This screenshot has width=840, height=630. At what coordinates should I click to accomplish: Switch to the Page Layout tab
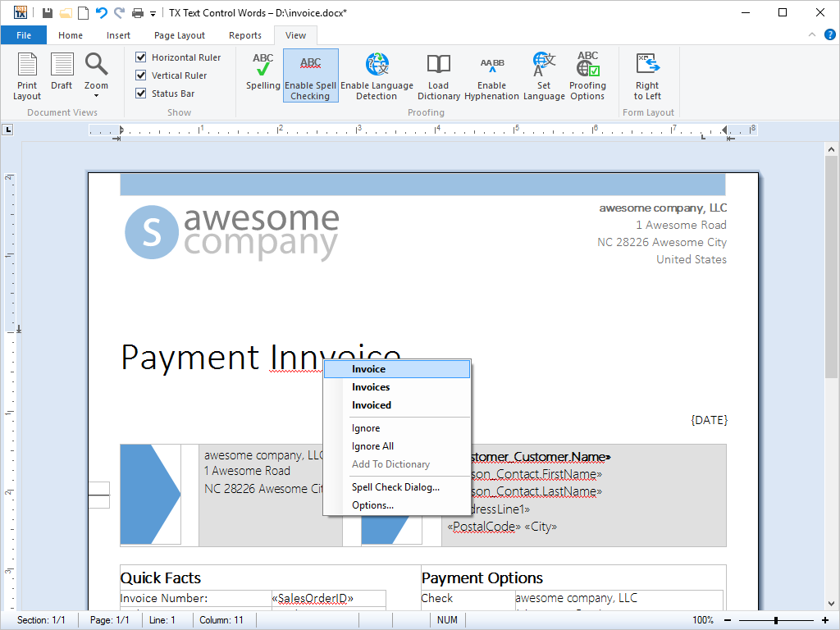click(x=180, y=35)
